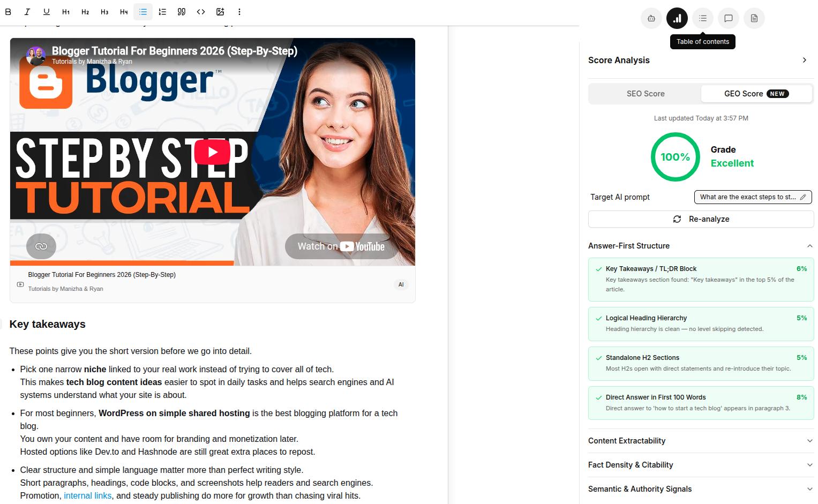Open the AI assistant robot panel
The width and height of the screenshot is (818, 504).
click(651, 18)
